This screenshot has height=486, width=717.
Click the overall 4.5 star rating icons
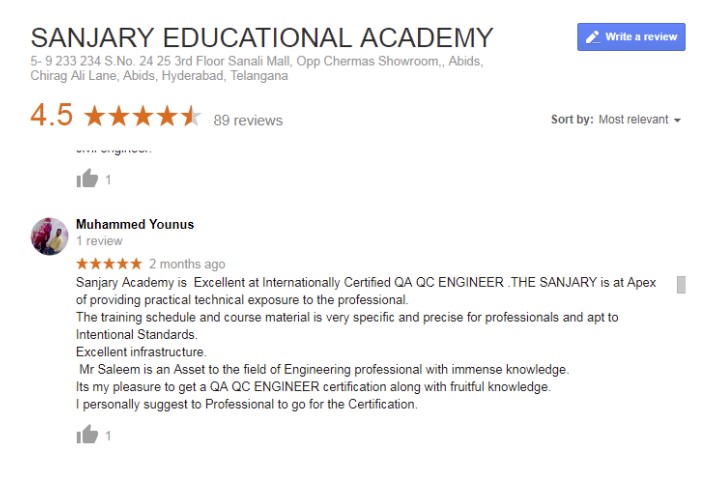(x=143, y=117)
